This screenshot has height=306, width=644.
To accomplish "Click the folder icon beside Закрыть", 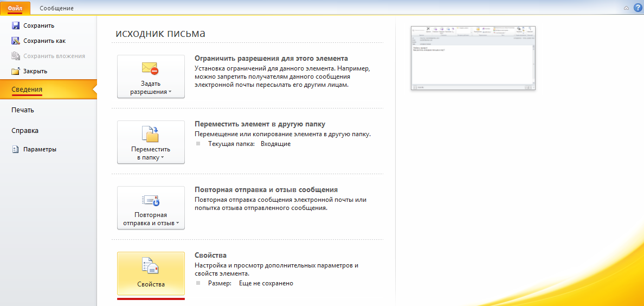I will click(15, 71).
